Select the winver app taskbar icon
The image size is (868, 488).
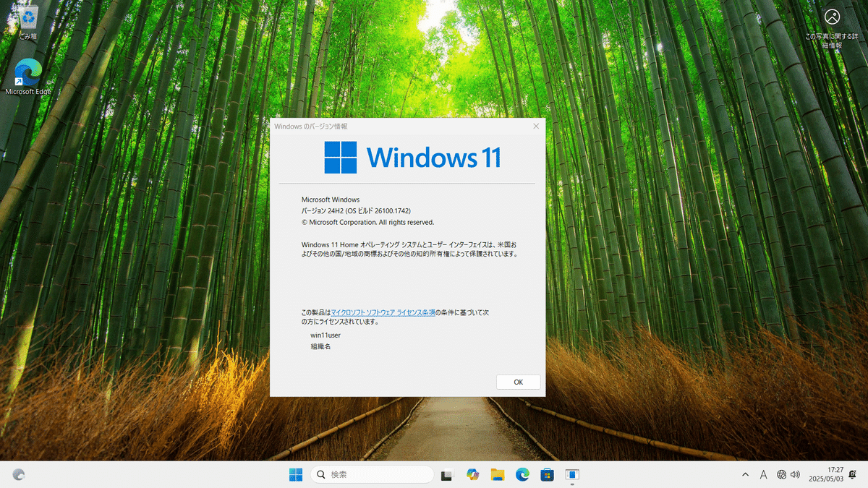pos(572,474)
